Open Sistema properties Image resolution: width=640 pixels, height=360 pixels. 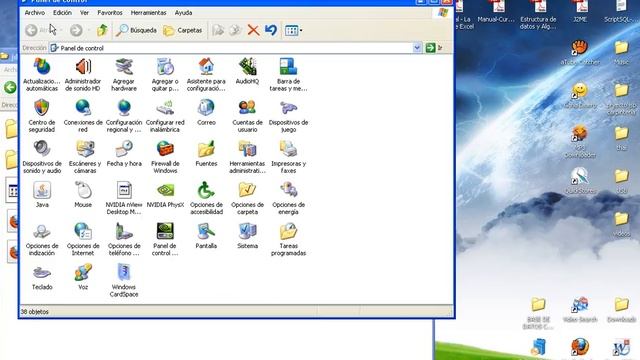pos(247,236)
